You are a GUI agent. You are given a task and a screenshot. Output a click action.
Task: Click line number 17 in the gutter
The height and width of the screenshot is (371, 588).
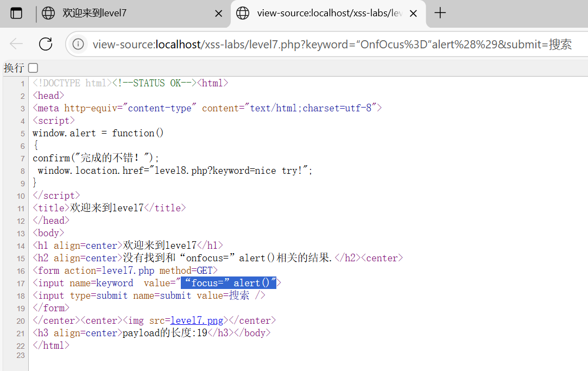21,284
